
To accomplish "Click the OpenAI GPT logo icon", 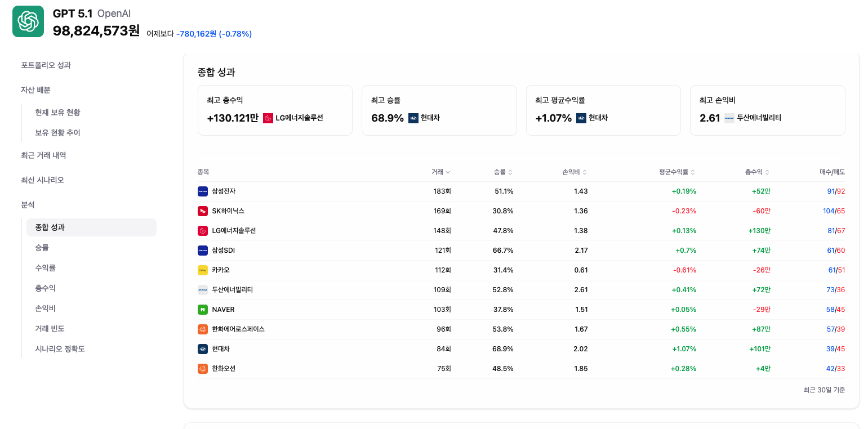I will coord(28,21).
